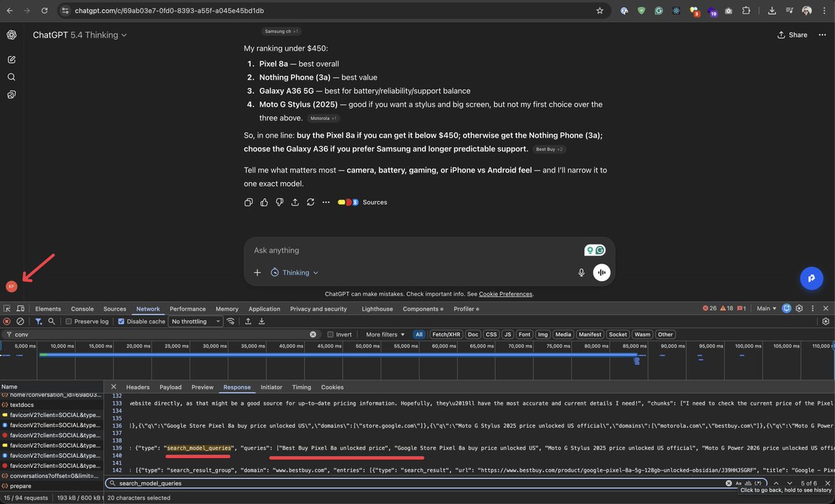Switch to the Elements tab
This screenshot has height=504, width=835.
click(48, 309)
